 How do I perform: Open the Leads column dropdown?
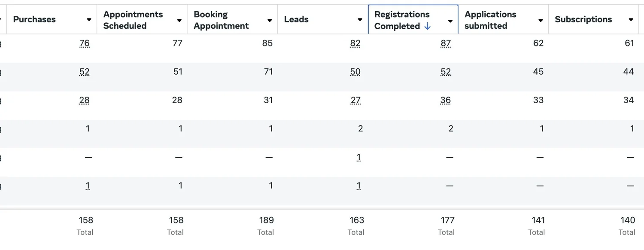point(360,19)
